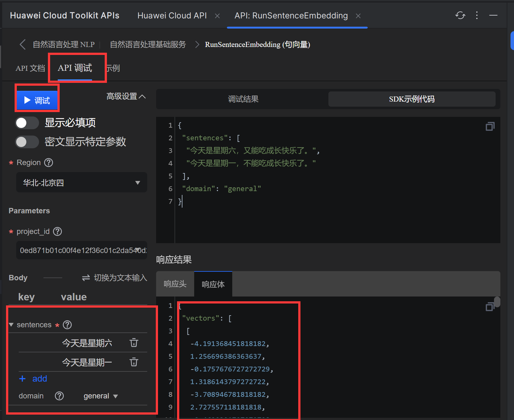Image resolution: width=514 pixels, height=420 pixels.
Task: Click the value 1.3186143797272722
Action: pyautogui.click(x=228, y=382)
